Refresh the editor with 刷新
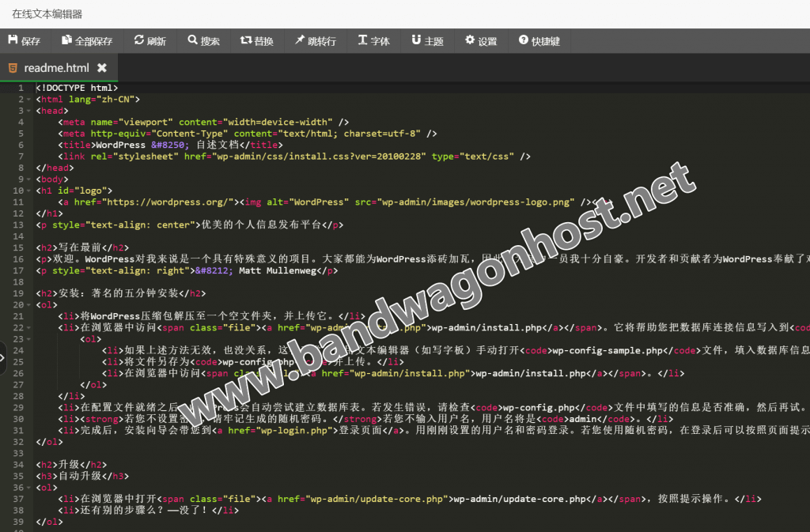Image resolution: width=810 pixels, height=532 pixels. [150, 41]
